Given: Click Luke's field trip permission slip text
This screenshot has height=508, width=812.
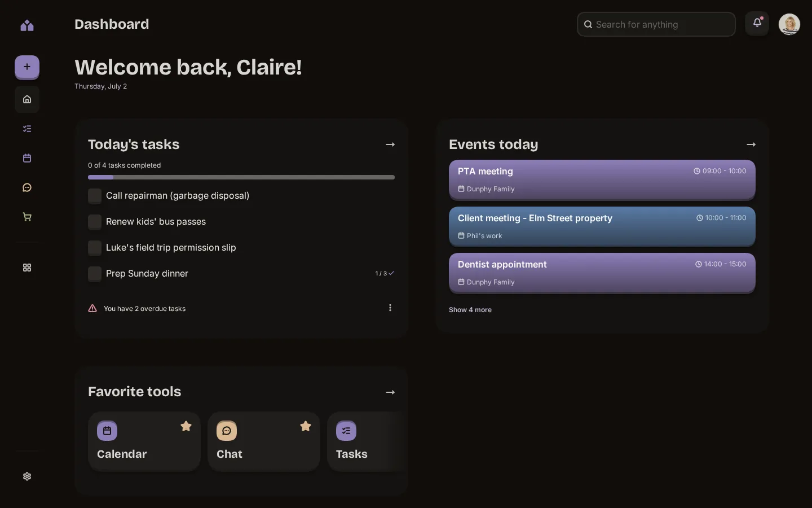Looking at the screenshot, I should [x=171, y=248].
